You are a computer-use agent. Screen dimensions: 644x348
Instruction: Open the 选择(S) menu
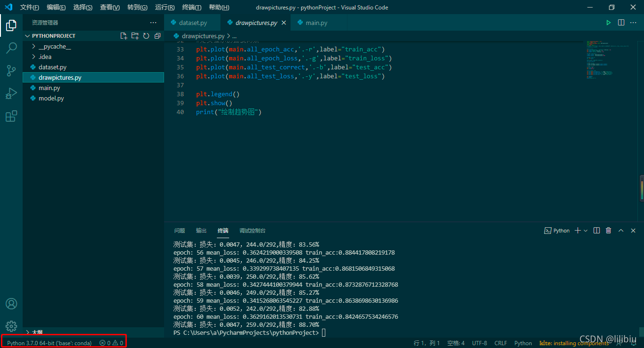pyautogui.click(x=83, y=7)
